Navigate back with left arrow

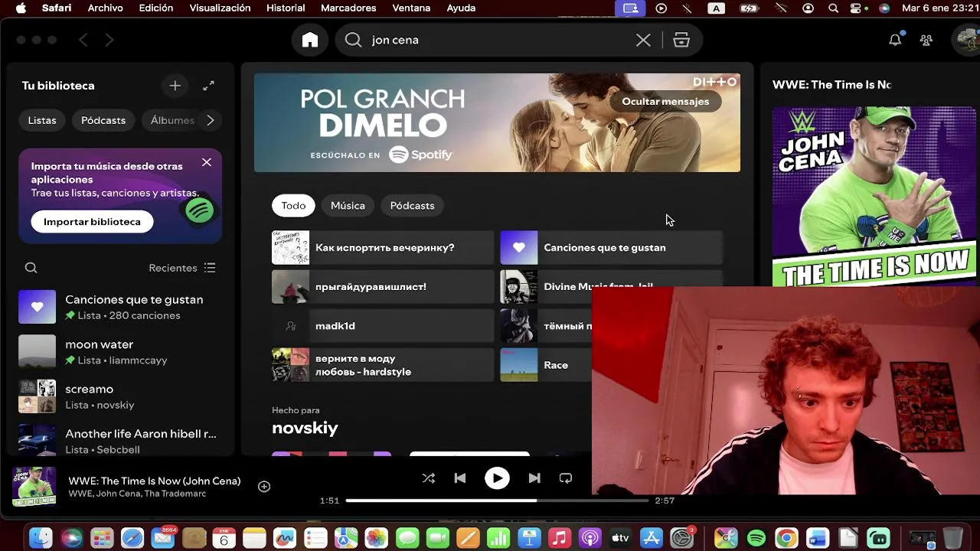pos(83,40)
